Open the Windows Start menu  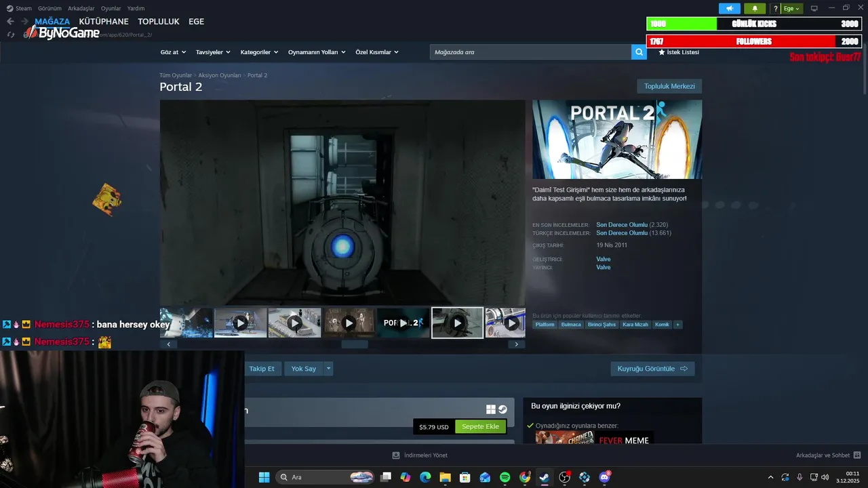point(264,477)
